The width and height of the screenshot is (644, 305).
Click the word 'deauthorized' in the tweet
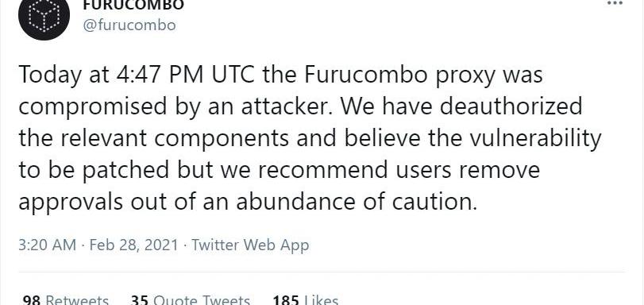[x=511, y=107]
